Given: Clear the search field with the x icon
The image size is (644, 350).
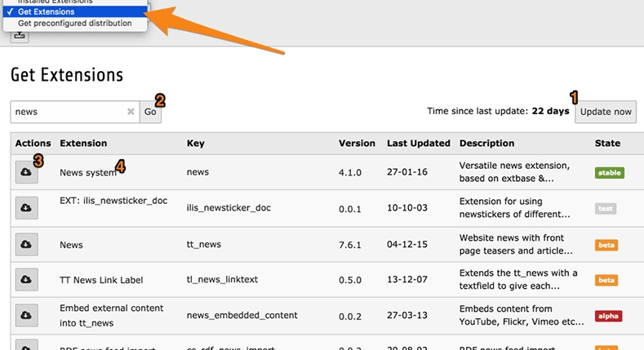Looking at the screenshot, I should pyautogui.click(x=131, y=112).
